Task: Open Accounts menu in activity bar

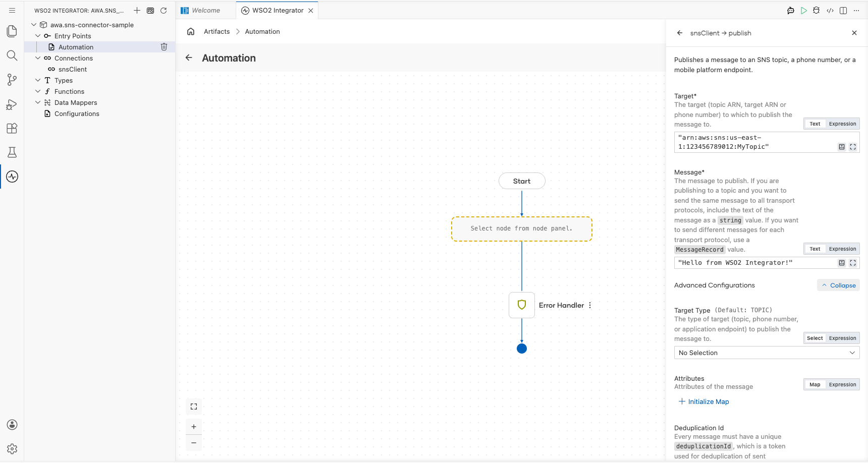Action: 12,425
